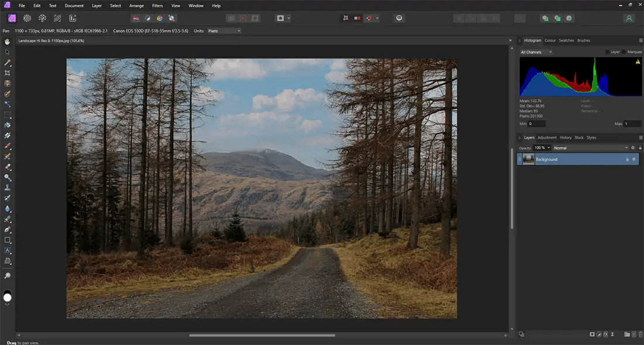Open the Assistant options icon
Screen dimensions: 644x345
tap(399, 18)
